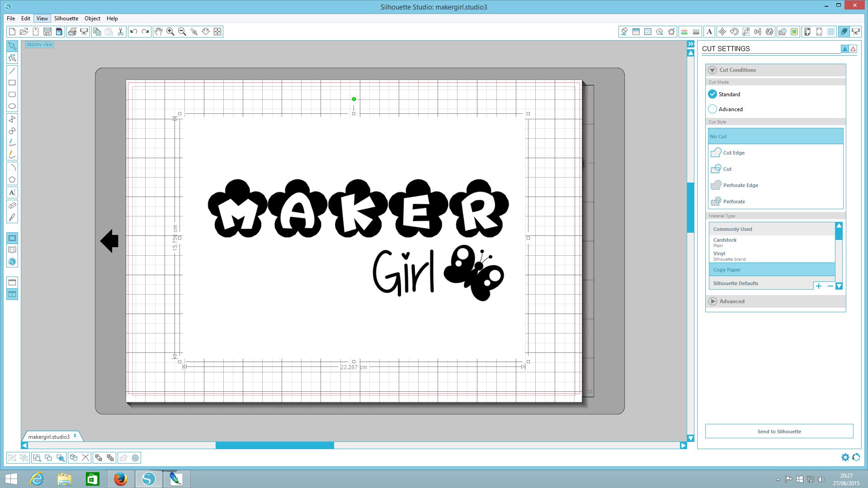The width and height of the screenshot is (868, 488).
Task: Collapse the right side panel with double arrows
Action: click(690, 44)
